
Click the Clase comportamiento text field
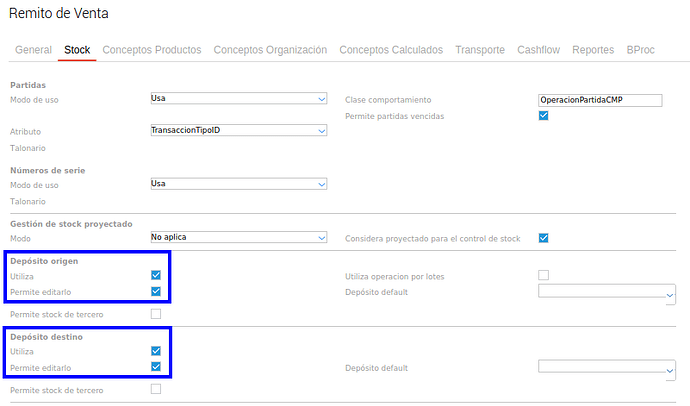599,100
